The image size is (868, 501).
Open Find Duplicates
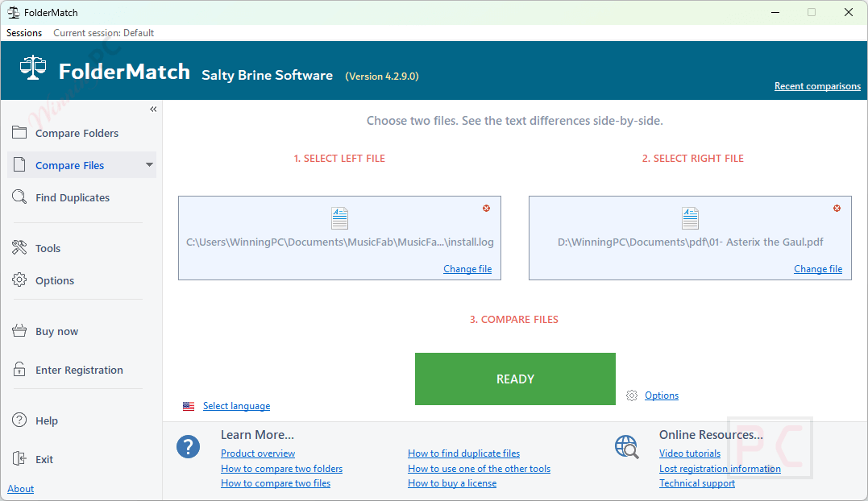[73, 197]
